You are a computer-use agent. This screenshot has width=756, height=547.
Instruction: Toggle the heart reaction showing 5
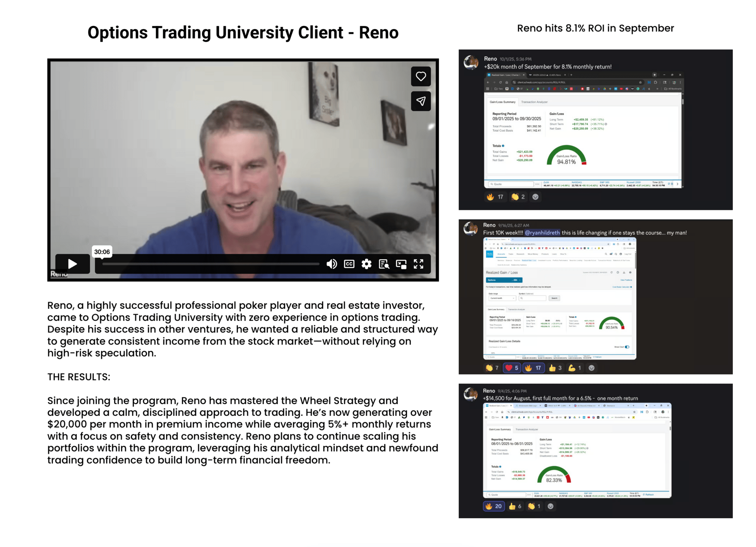click(x=512, y=368)
